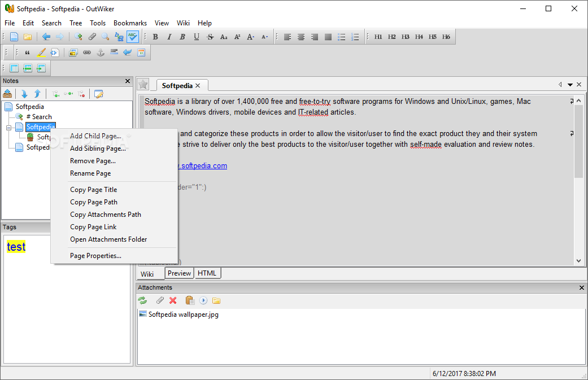This screenshot has height=380, width=588.
Task: Switch to the HTML tab
Action: [x=207, y=273]
